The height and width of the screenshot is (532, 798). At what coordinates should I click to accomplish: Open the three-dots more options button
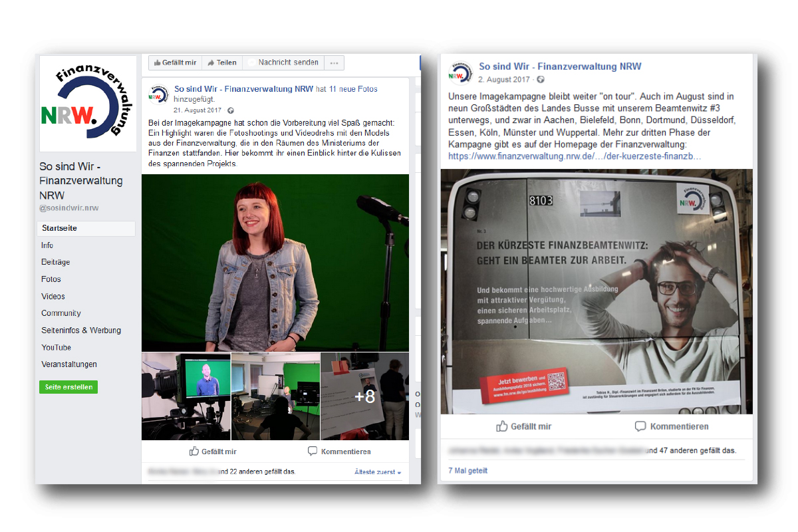334,63
